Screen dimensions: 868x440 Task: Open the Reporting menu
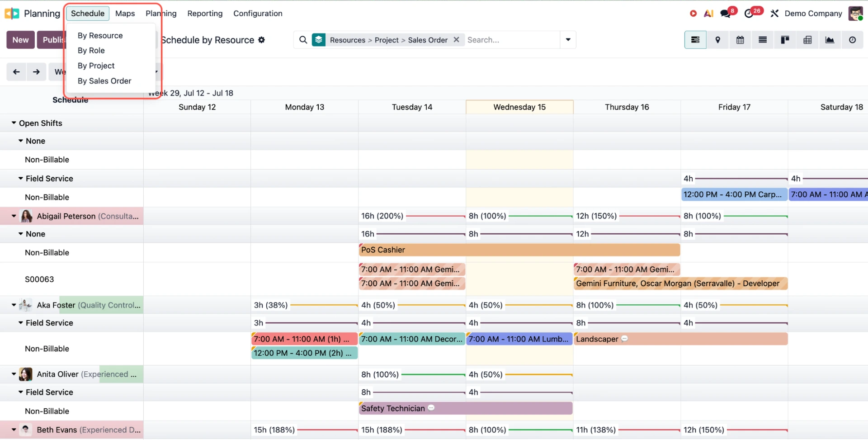(x=205, y=14)
